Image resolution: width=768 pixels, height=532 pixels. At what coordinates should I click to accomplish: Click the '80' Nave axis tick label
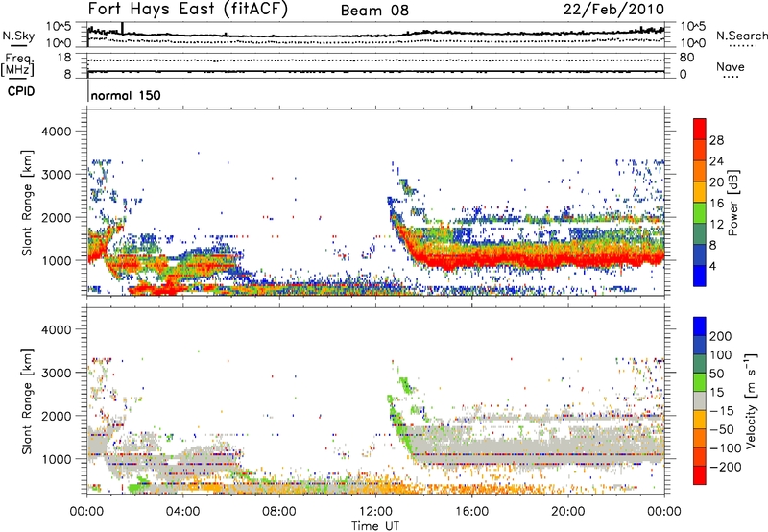686,58
